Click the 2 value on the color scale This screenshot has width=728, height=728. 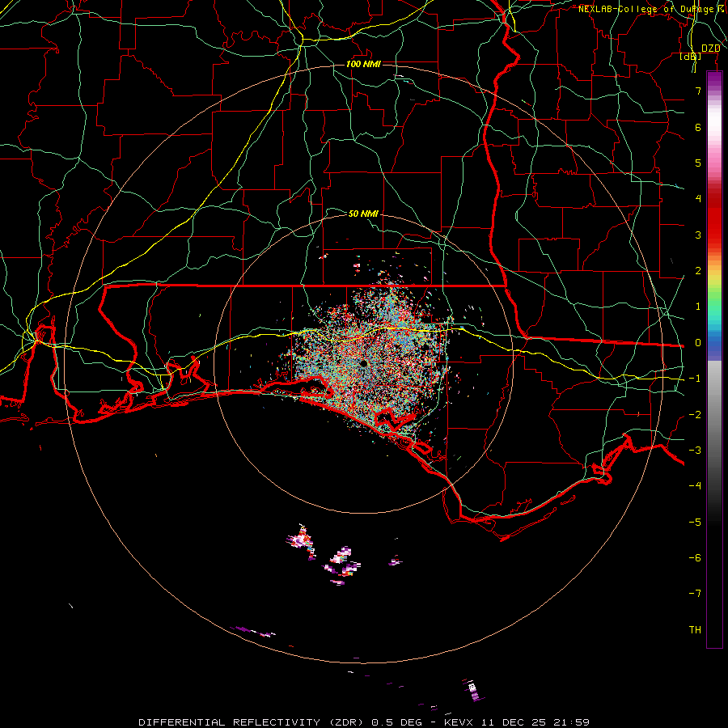(x=698, y=271)
